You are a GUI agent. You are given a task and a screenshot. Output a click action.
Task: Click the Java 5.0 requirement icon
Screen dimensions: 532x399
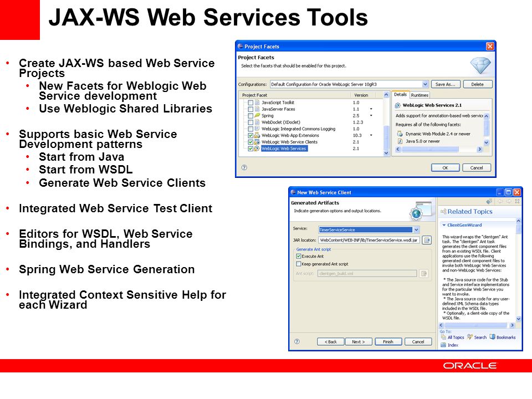(400, 141)
